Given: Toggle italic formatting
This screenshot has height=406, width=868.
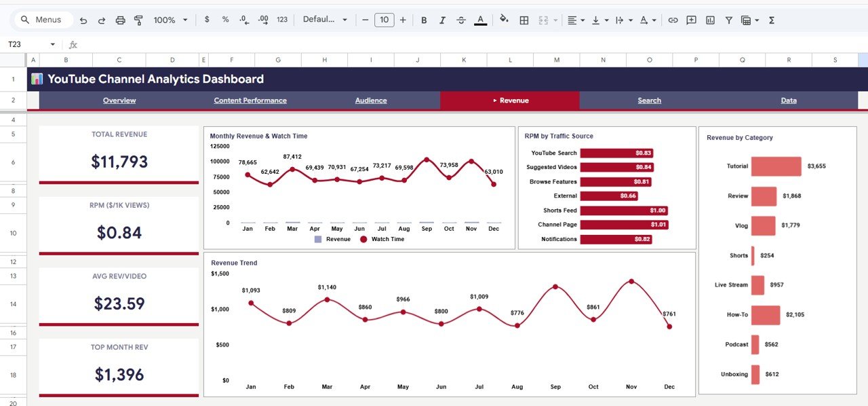Looking at the screenshot, I should (x=442, y=20).
